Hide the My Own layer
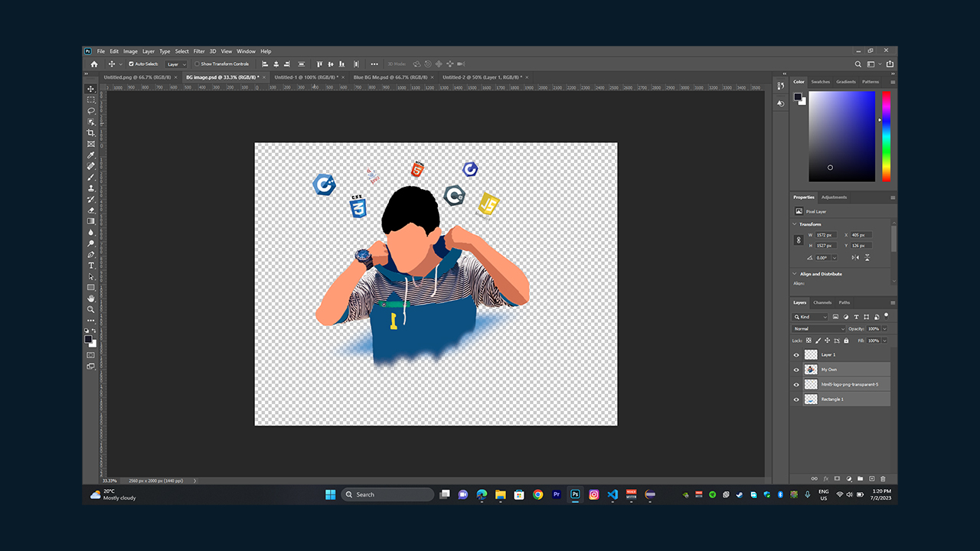 (x=796, y=370)
